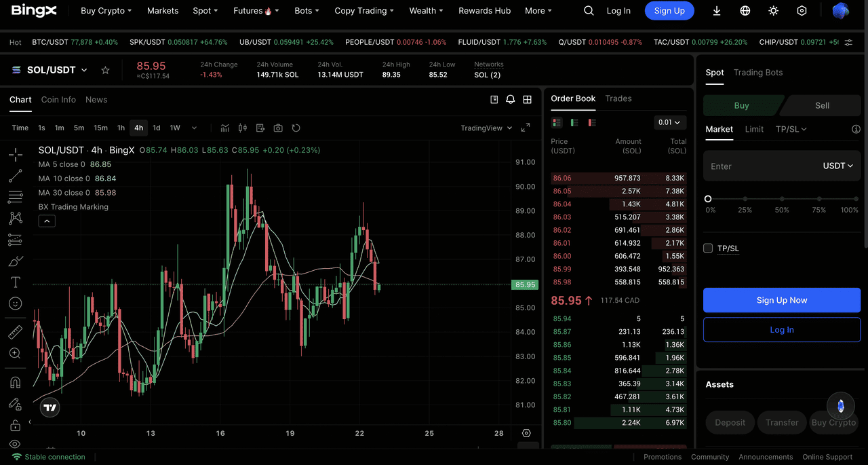Click the alert bell icon above the chart
The height and width of the screenshot is (465, 868).
click(511, 100)
